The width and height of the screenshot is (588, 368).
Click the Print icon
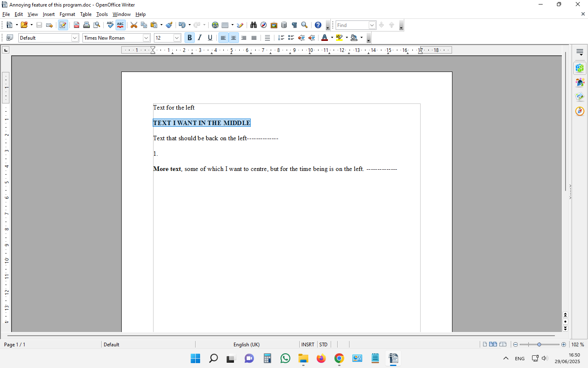[87, 25]
